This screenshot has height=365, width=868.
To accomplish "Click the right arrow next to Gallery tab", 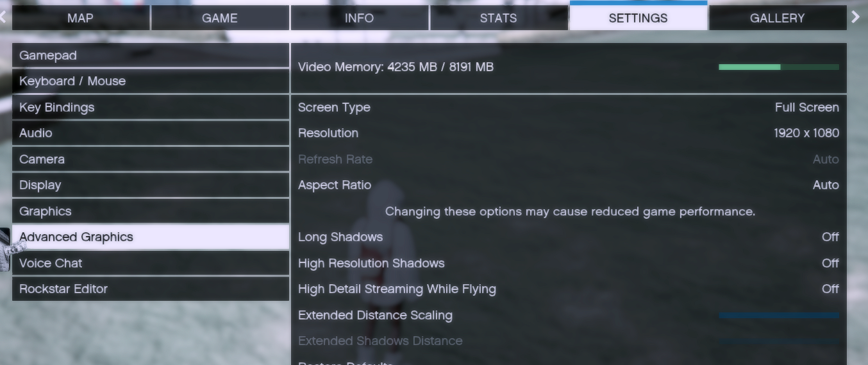I will click(x=856, y=17).
